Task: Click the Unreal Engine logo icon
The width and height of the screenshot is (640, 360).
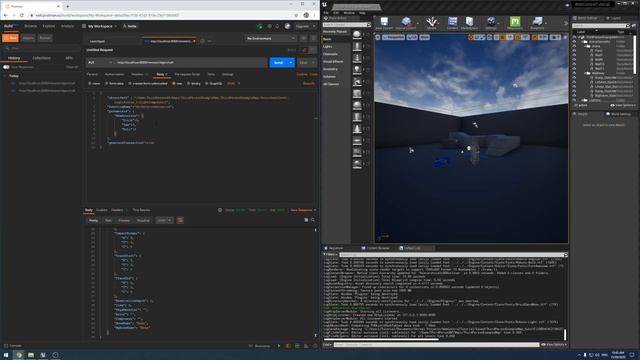Action: tap(324, 5)
